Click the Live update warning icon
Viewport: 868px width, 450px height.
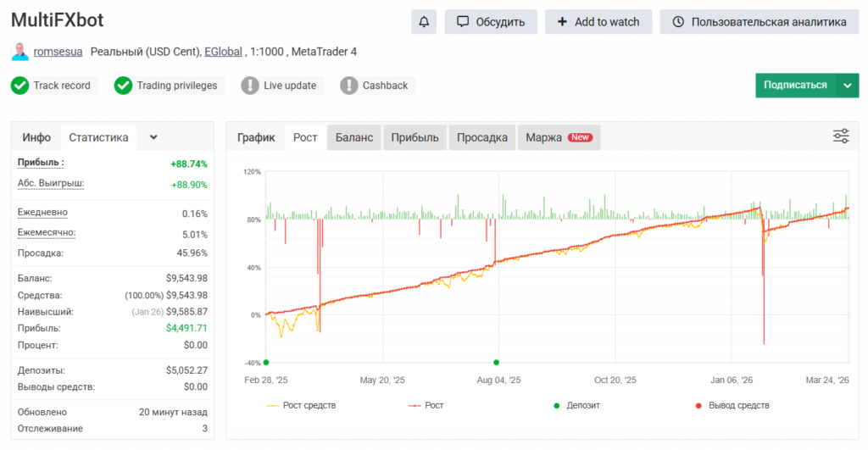pos(250,86)
